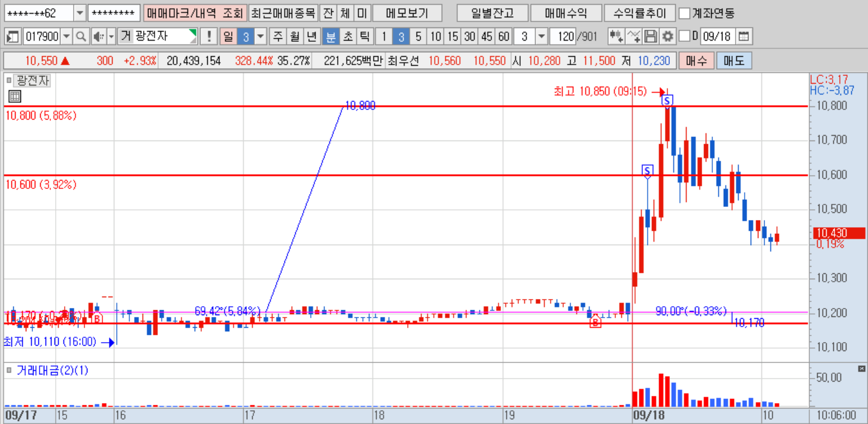Click the red 10,430 current price tag

(x=838, y=233)
